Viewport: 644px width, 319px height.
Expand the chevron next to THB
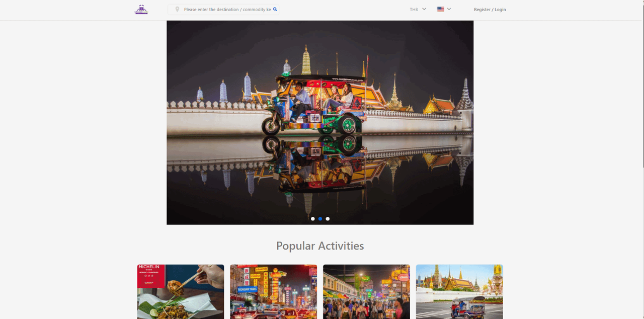pyautogui.click(x=424, y=9)
